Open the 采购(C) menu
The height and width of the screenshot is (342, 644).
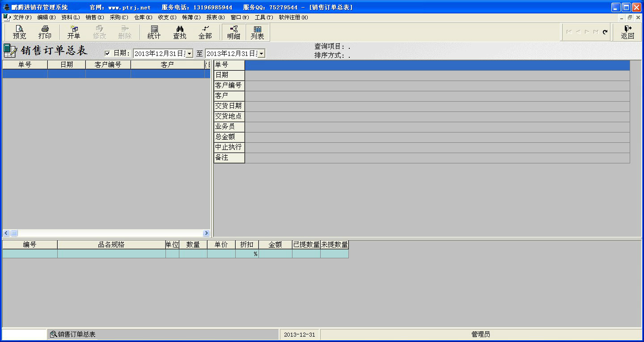click(119, 17)
